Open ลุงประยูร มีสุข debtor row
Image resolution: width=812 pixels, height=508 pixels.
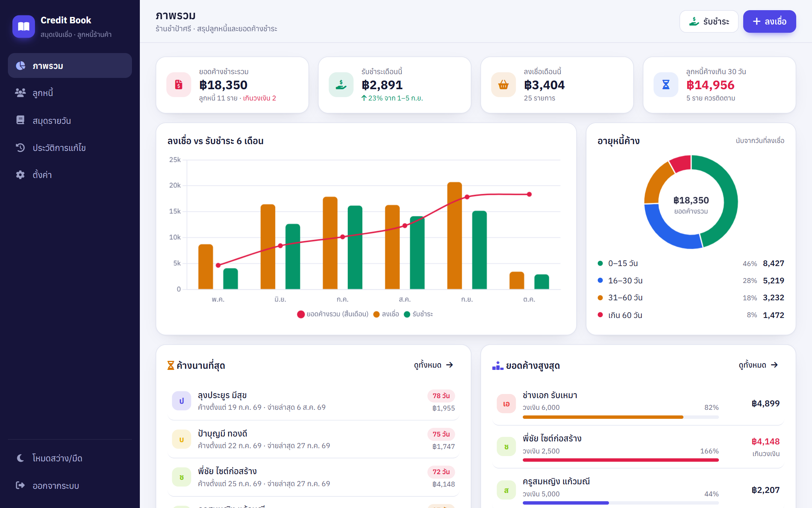[x=314, y=401]
